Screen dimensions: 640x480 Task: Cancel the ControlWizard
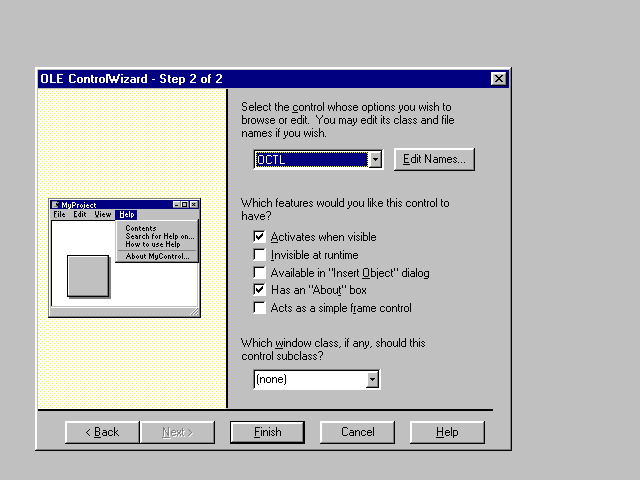(x=357, y=432)
